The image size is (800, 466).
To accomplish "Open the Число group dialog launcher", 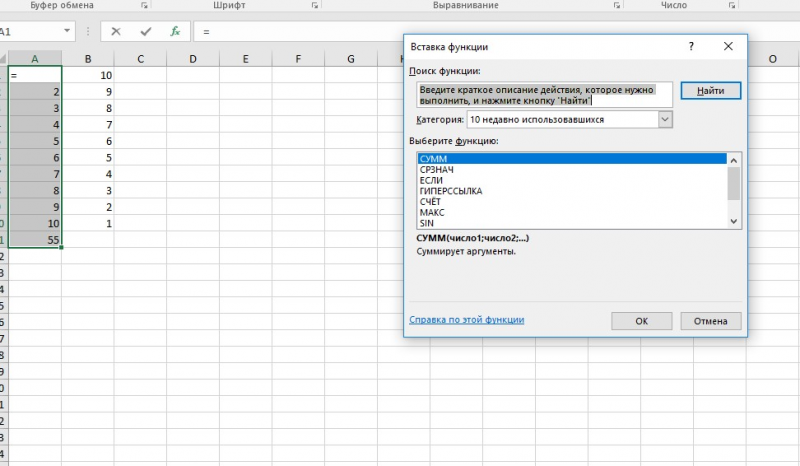I will (732, 5).
